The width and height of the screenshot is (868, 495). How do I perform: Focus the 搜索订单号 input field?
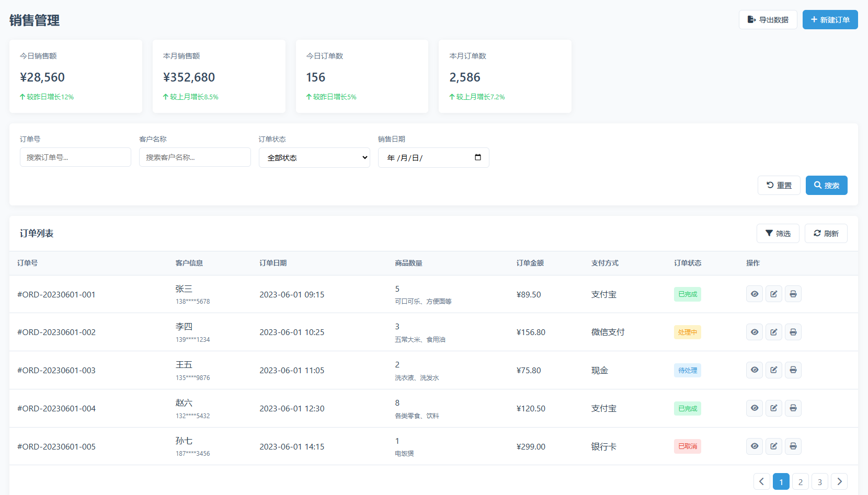(75, 157)
